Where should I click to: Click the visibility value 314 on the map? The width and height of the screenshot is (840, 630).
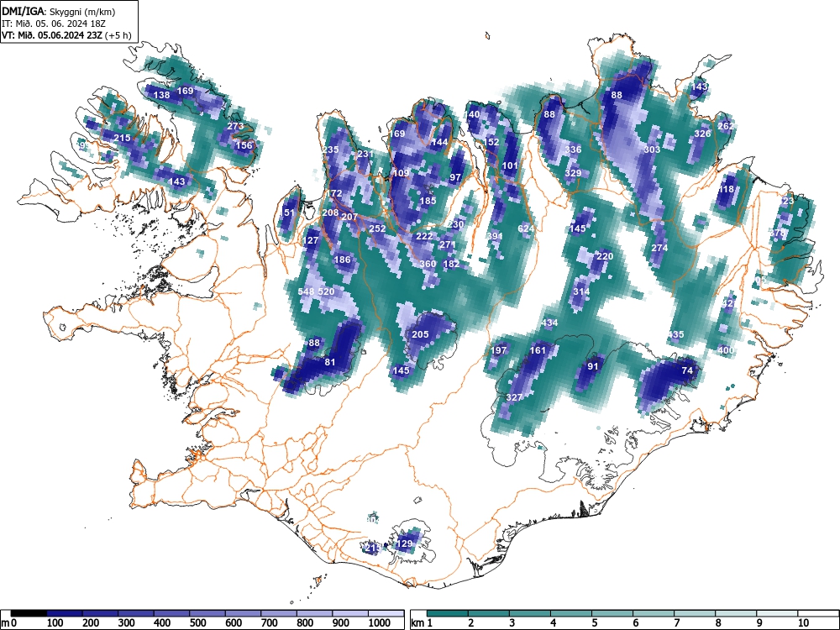tap(581, 291)
